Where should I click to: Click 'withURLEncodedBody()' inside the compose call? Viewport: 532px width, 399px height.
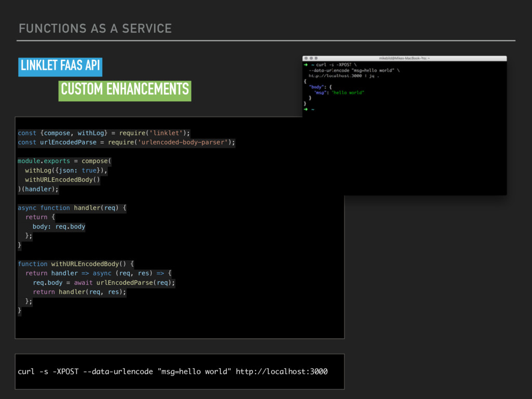point(62,179)
